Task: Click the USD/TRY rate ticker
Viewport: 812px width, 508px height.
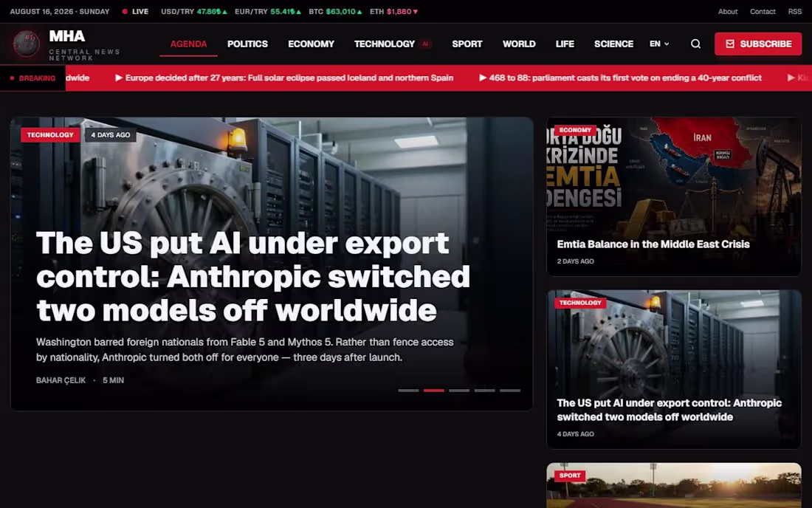Action: (x=193, y=11)
